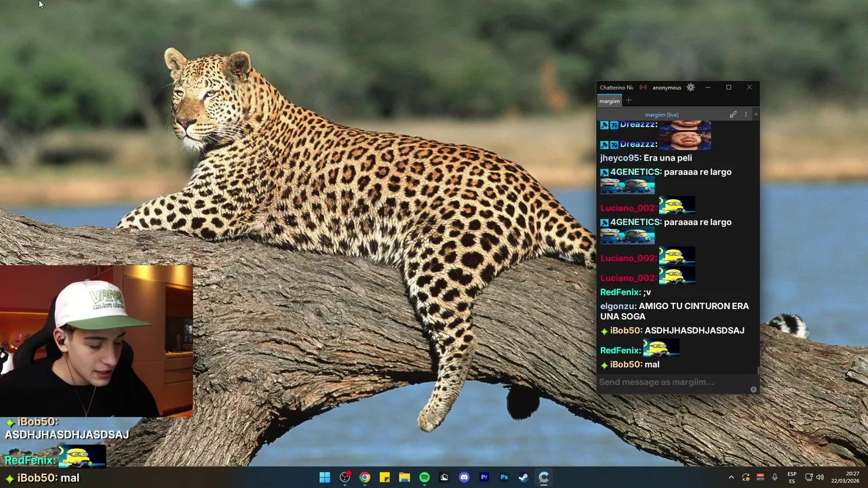Open the volume control in the tray
Image resolution: width=868 pixels, height=488 pixels.
[x=820, y=478]
